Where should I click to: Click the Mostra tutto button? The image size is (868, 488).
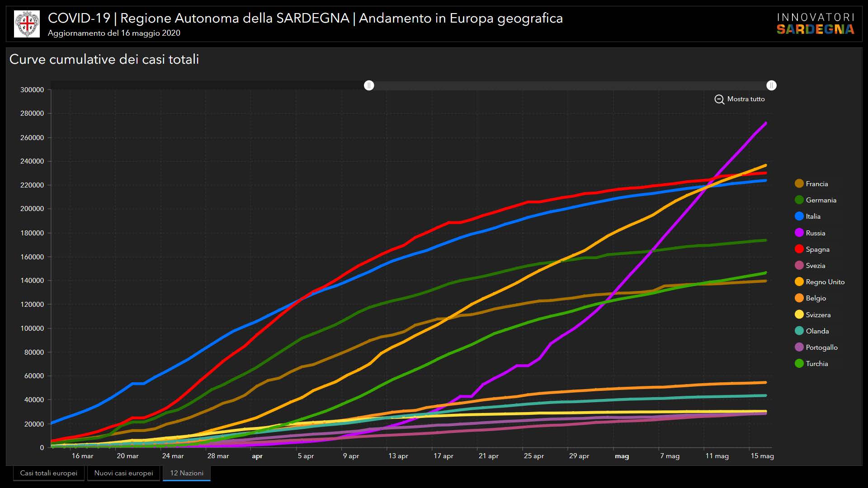(745, 99)
